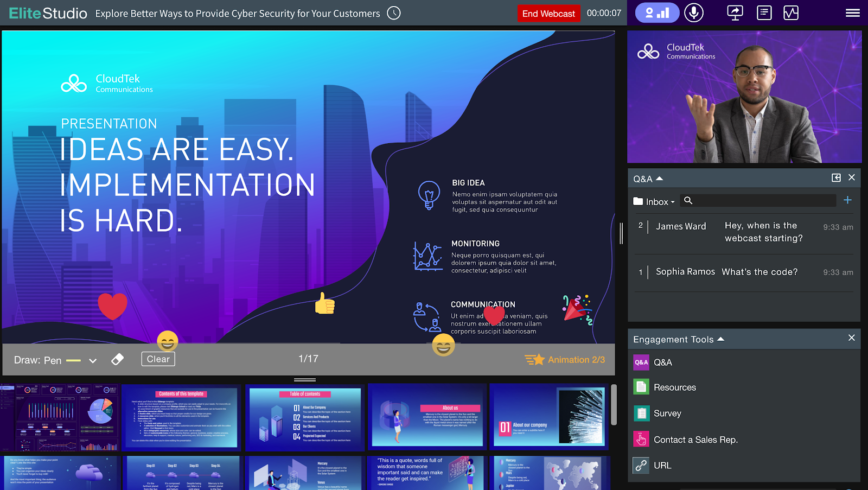Open the activity monitor icon
868x490 pixels.
tap(791, 12)
